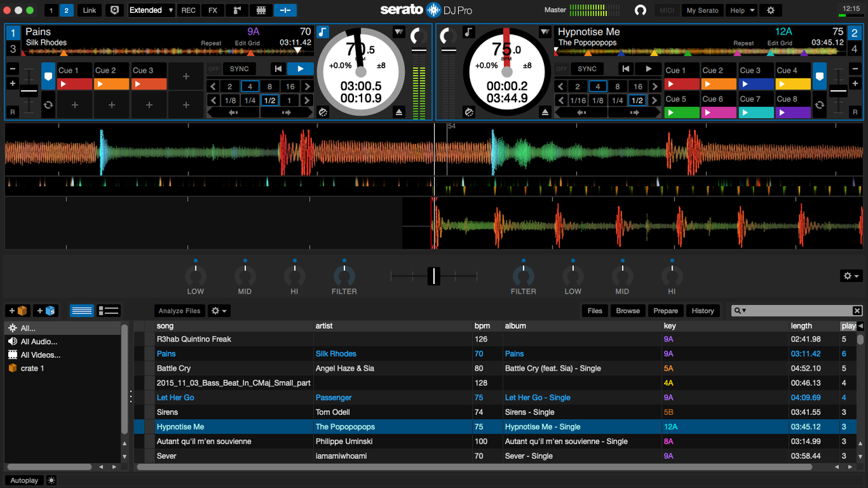
Task: Open library gear options dropdown
Action: 219,310
